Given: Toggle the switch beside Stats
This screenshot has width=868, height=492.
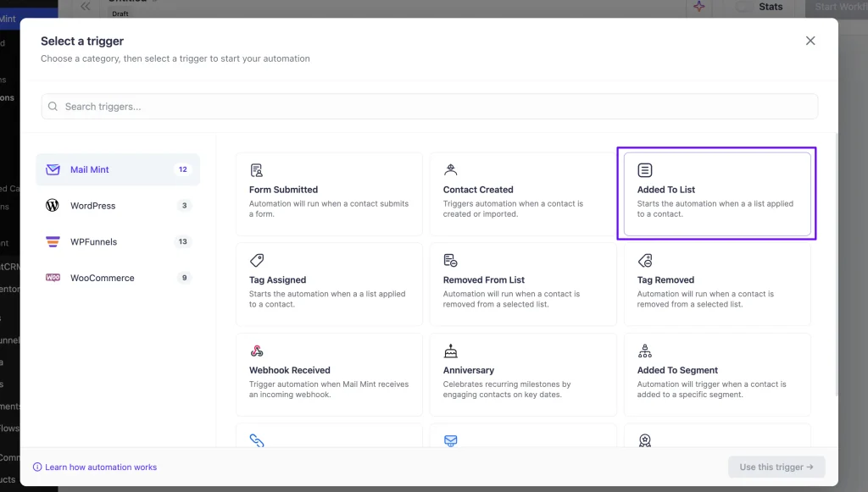Looking at the screenshot, I should 744,7.
